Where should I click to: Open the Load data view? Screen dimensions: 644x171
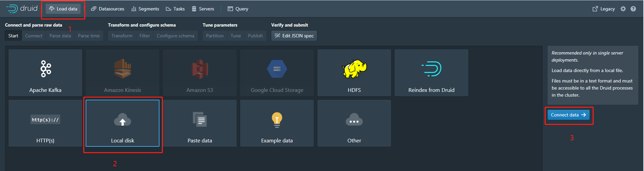click(63, 9)
